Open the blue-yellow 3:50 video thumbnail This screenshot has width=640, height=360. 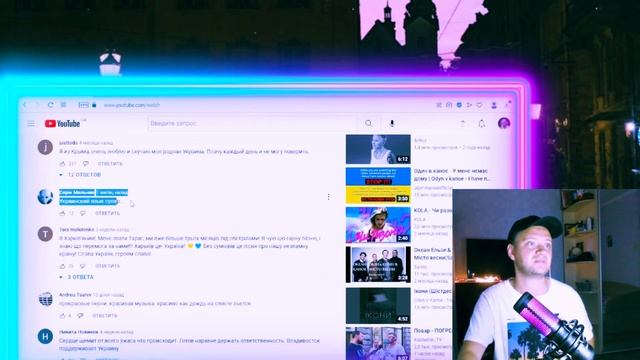[x=378, y=186]
